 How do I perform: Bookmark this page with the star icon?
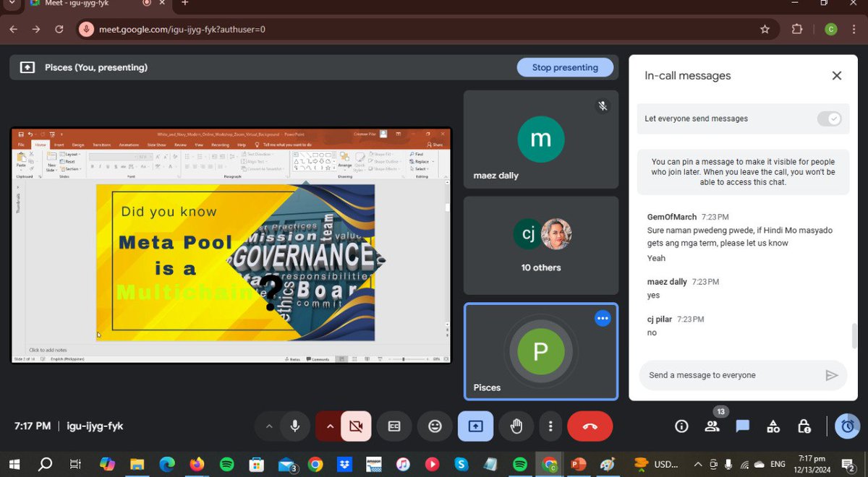pos(765,30)
